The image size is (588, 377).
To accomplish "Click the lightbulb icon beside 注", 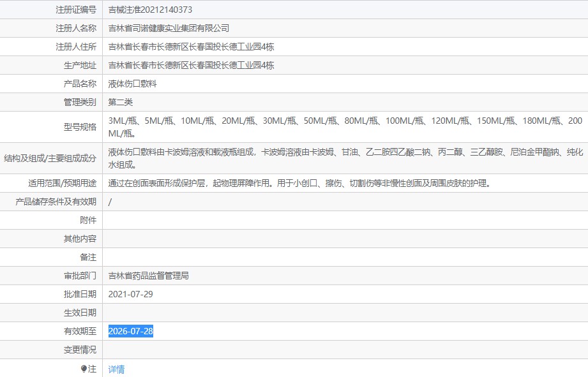I will click(x=84, y=369).
